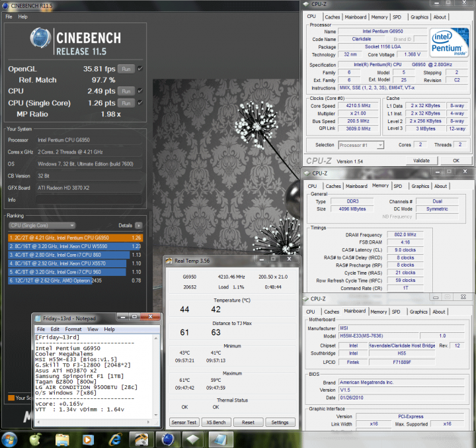The height and width of the screenshot is (448, 476).
Task: Click the Cinebench globe logo
Action: tap(40, 38)
